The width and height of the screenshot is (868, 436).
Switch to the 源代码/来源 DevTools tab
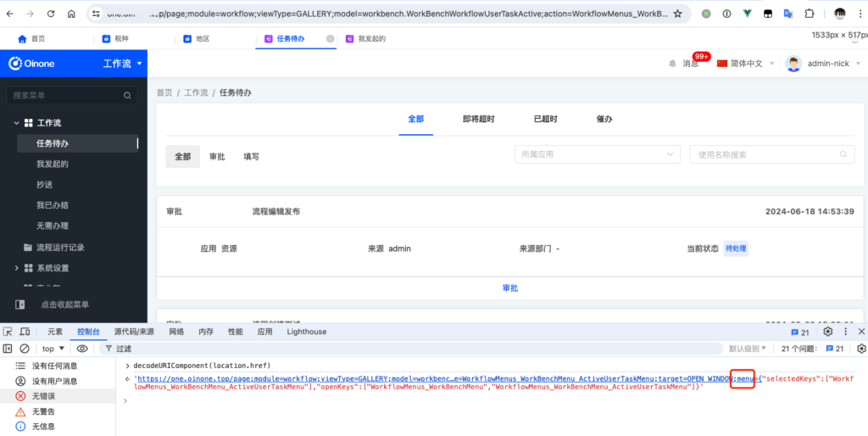[x=134, y=332]
